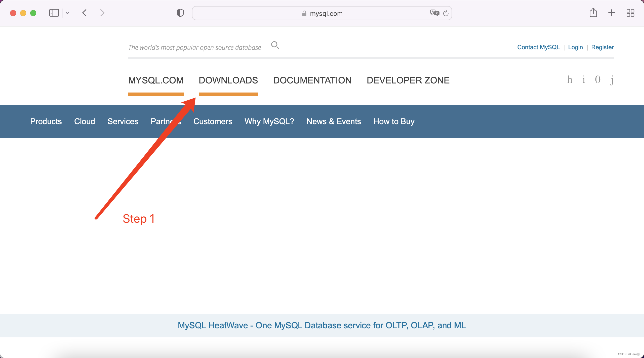Follow the Contact MySQL link
Image resolution: width=644 pixels, height=358 pixels.
tap(538, 47)
